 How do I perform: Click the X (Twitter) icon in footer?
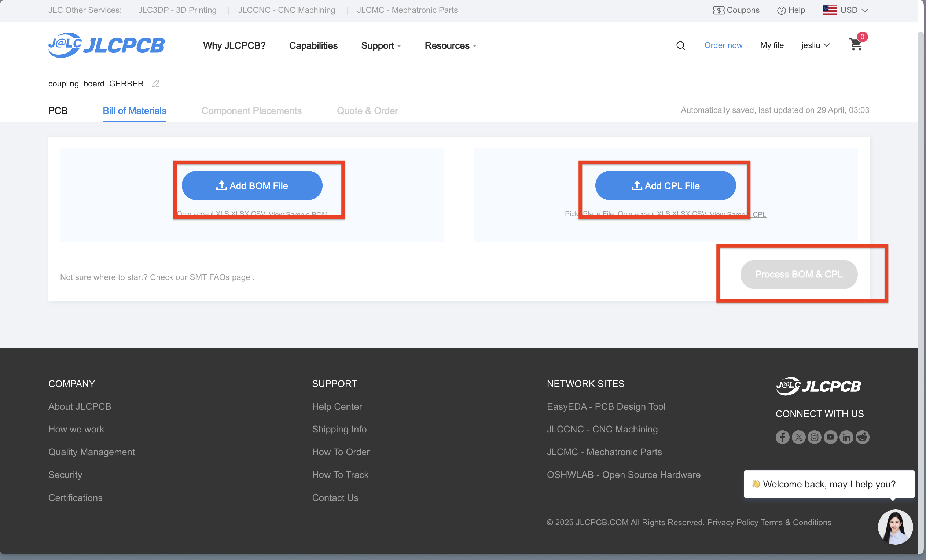798,437
